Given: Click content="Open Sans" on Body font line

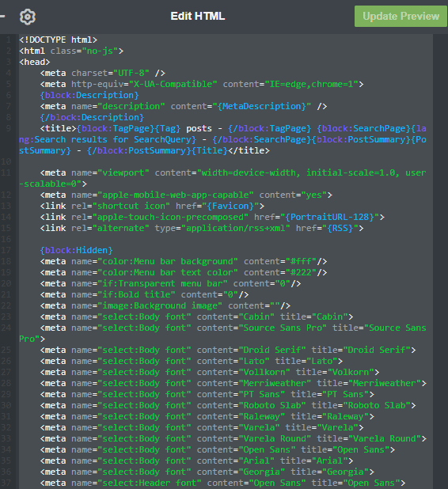Looking at the screenshot, I should (x=246, y=449).
